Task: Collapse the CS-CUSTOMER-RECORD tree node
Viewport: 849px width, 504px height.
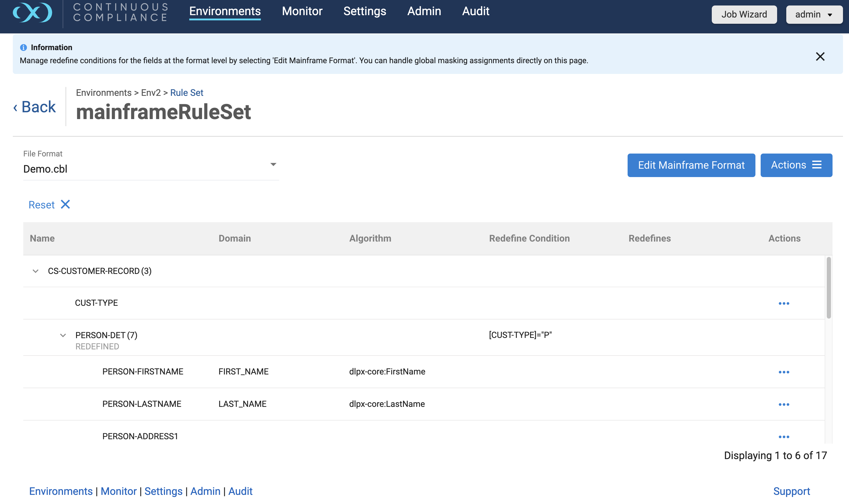Action: (x=35, y=271)
